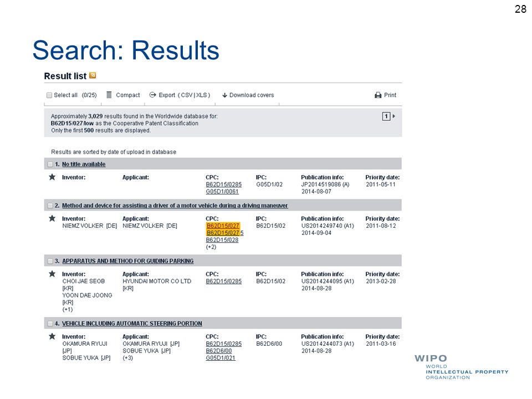Click the Compact view list icon
The width and height of the screenshot is (532, 399).
click(x=109, y=95)
